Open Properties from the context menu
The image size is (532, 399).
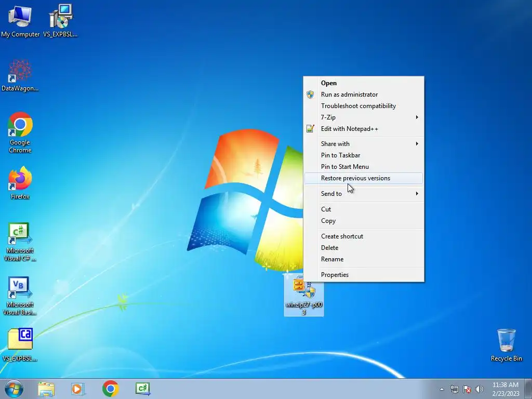[363, 275]
